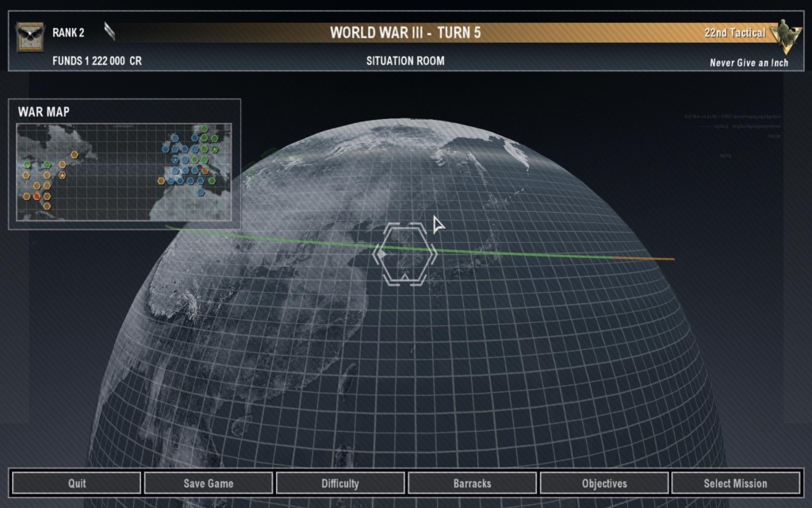This screenshot has width=812, height=508.
Task: Click the 'Never Give an Inch' motto
Action: 749,63
